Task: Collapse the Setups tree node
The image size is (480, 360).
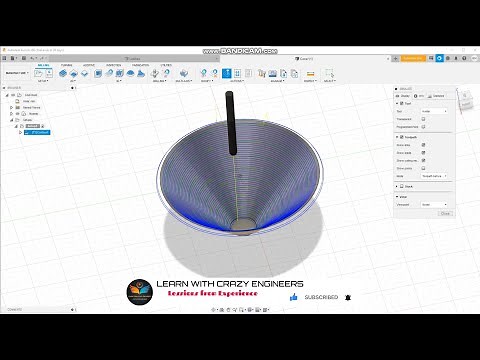Action: 11,120
